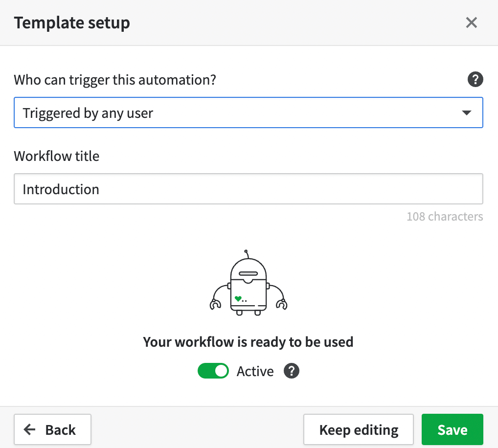Dismiss the Template setup dialog with the X
Image resolution: width=498 pixels, height=448 pixels.
[471, 22]
